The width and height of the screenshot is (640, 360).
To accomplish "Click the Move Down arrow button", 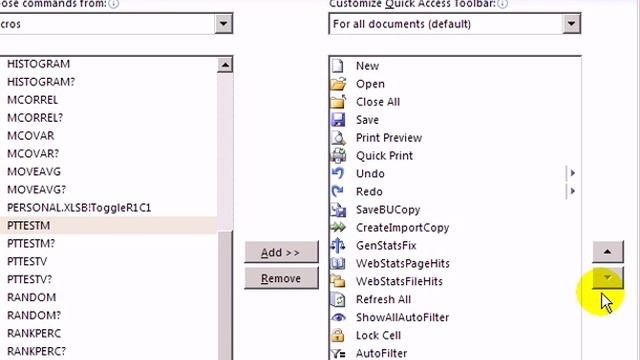I will 608,278.
